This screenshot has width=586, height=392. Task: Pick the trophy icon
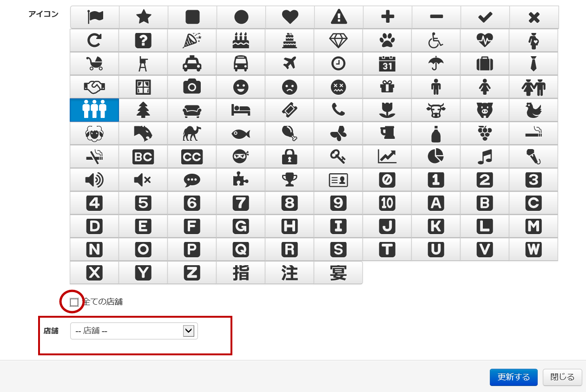coord(290,180)
